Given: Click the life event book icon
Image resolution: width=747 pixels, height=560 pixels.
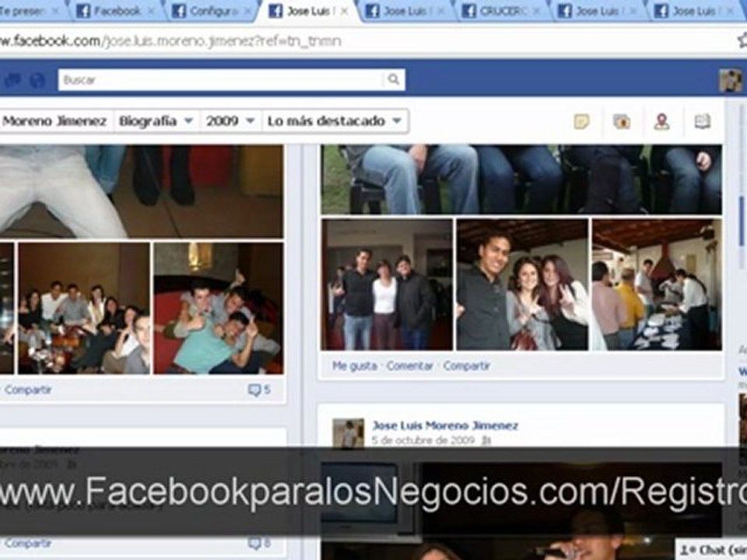Looking at the screenshot, I should (702, 121).
